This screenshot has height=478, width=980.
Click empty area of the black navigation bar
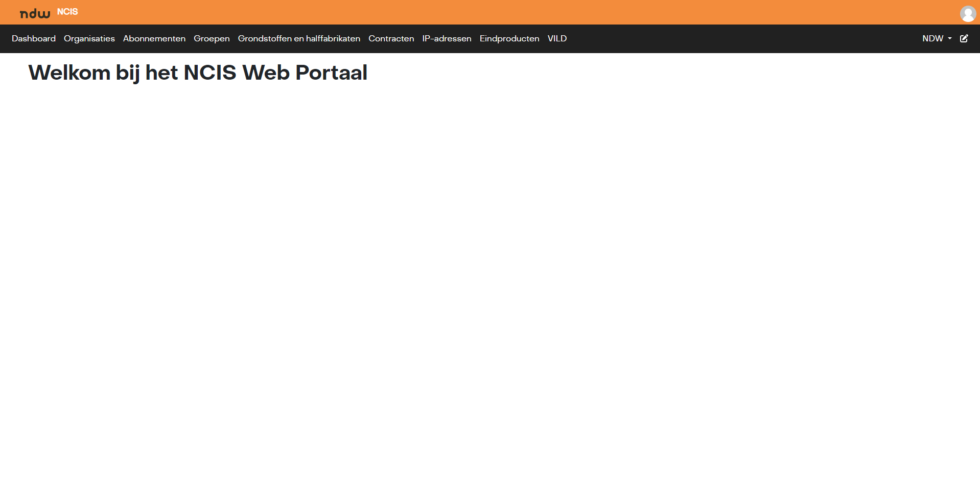[x=741, y=39]
